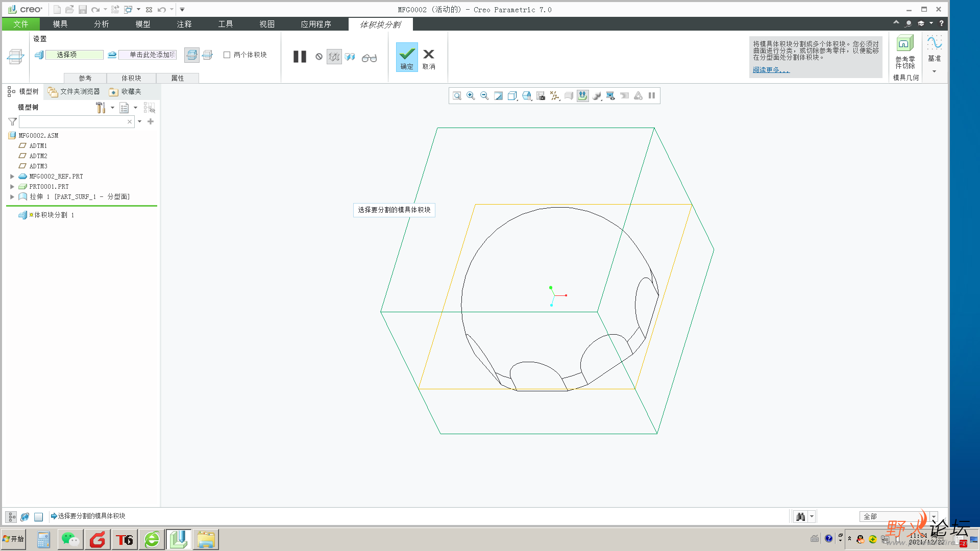Image resolution: width=980 pixels, height=551 pixels.
Task: Select the second volume split option icon
Action: [x=207, y=55]
